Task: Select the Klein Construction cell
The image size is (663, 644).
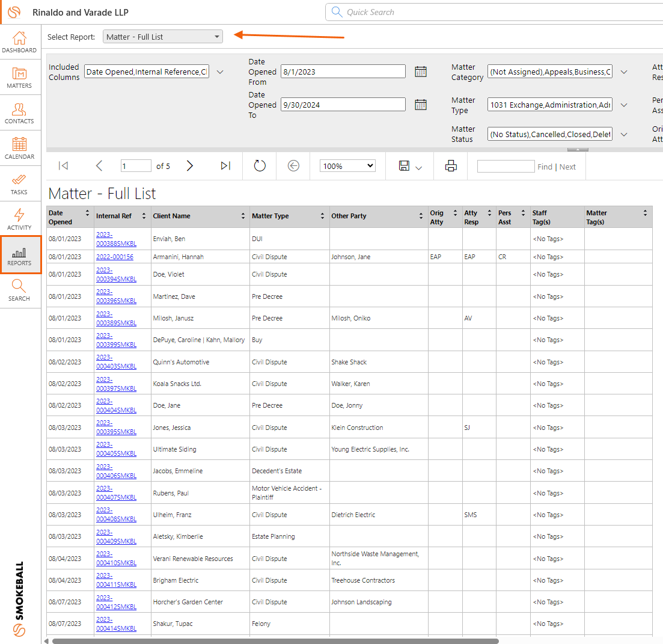Action: click(x=357, y=428)
